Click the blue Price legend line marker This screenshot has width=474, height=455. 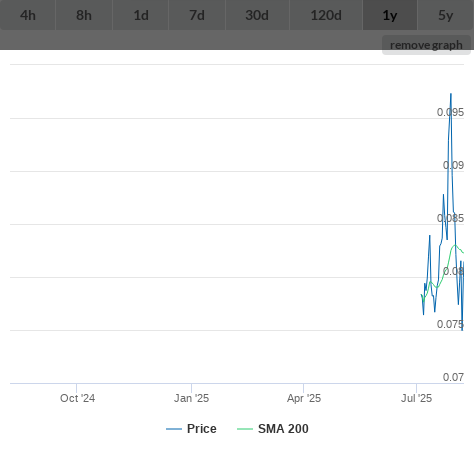pyautogui.click(x=174, y=429)
